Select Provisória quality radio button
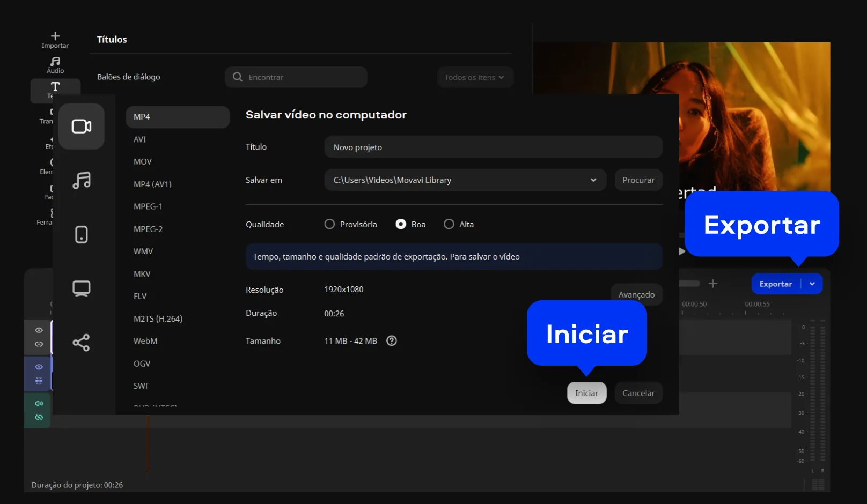The width and height of the screenshot is (867, 504). tap(329, 224)
